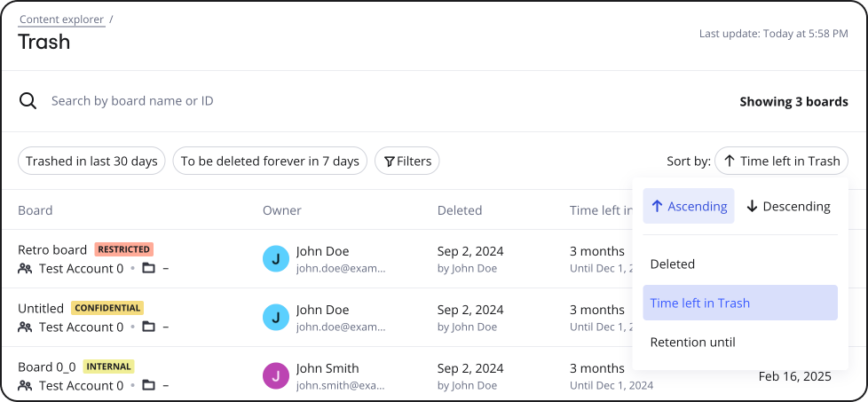Click the funnel icon in Filters
Viewport: 868px width, 402px height.
(389, 162)
